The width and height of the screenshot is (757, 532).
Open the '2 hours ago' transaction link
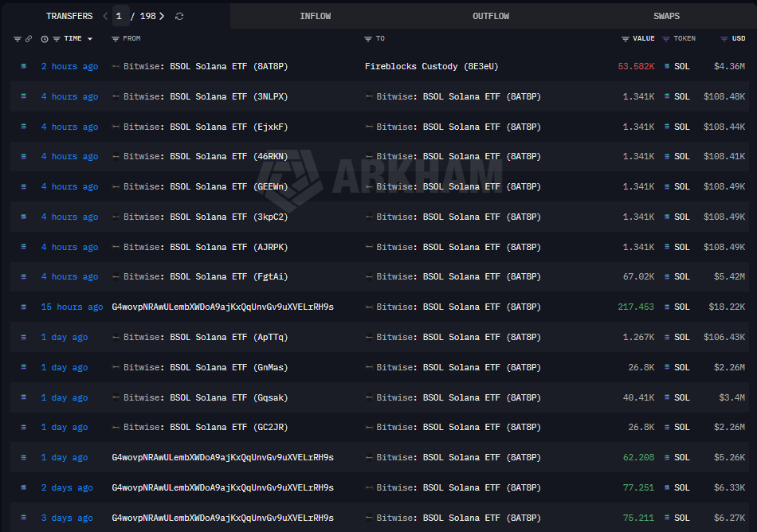(x=69, y=66)
